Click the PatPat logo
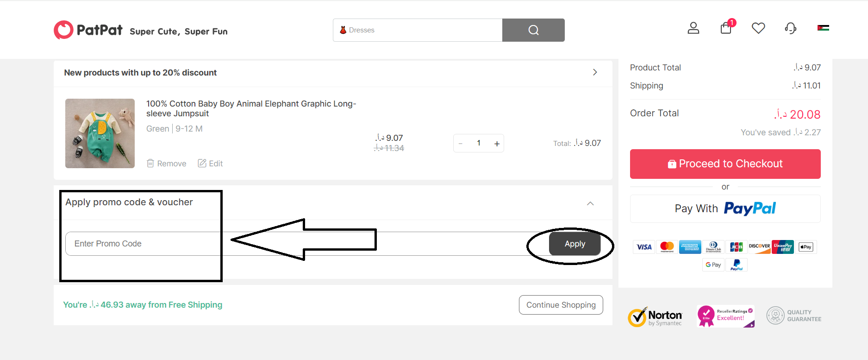The width and height of the screenshot is (868, 360). 88,30
